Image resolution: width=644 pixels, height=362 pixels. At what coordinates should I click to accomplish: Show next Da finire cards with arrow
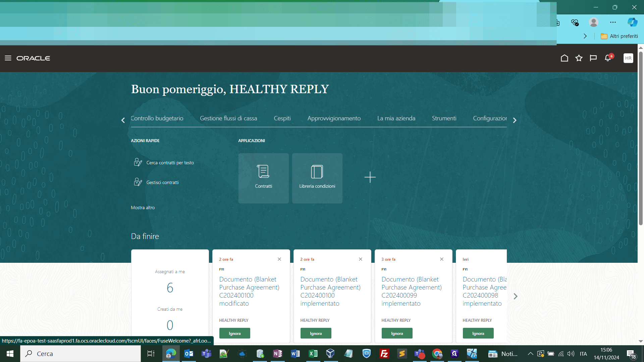[x=516, y=296]
